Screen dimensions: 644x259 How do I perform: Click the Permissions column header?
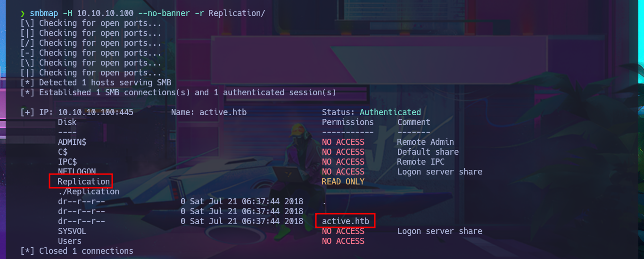click(x=348, y=122)
